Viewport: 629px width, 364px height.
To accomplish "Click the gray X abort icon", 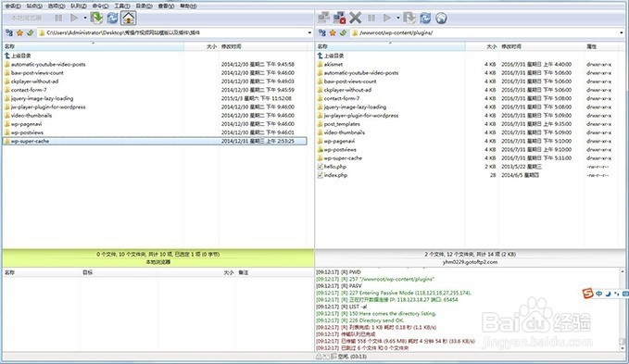I will [x=355, y=18].
